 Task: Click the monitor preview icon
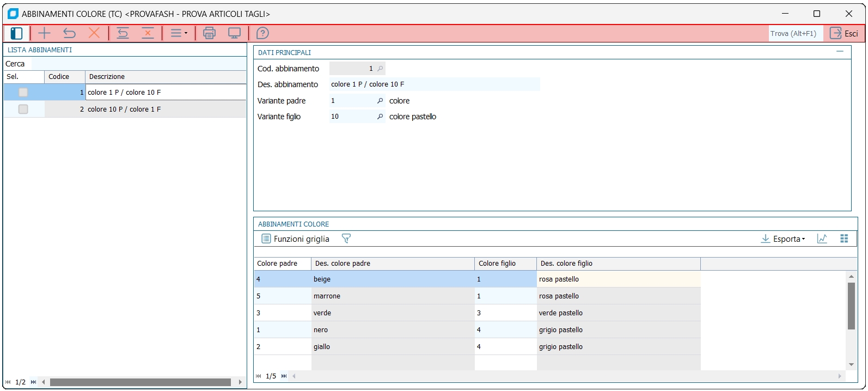tap(234, 33)
